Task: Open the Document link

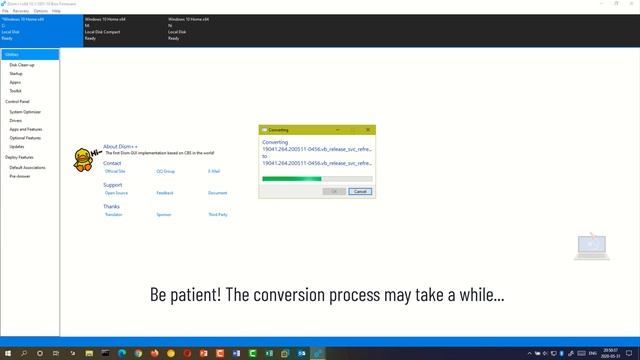Action: coord(218,193)
